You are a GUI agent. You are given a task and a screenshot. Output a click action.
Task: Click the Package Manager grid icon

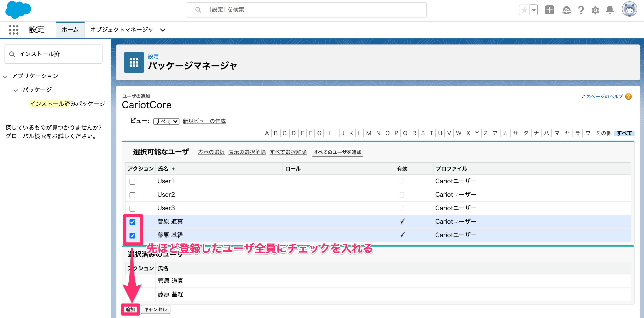[134, 62]
